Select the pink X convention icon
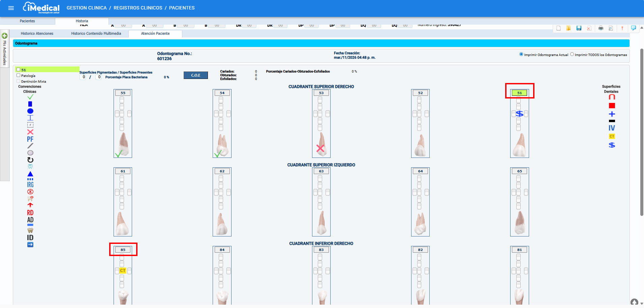Viewport: 644px width, 308px height. 30,132
